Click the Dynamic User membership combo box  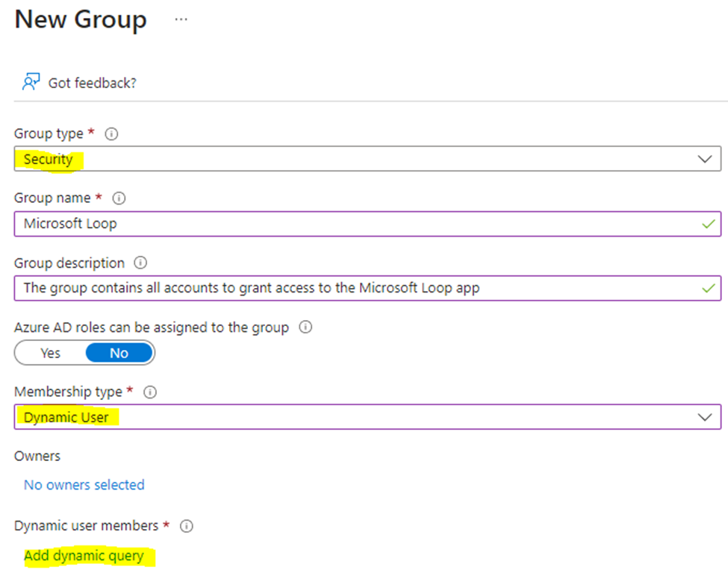(x=358, y=417)
